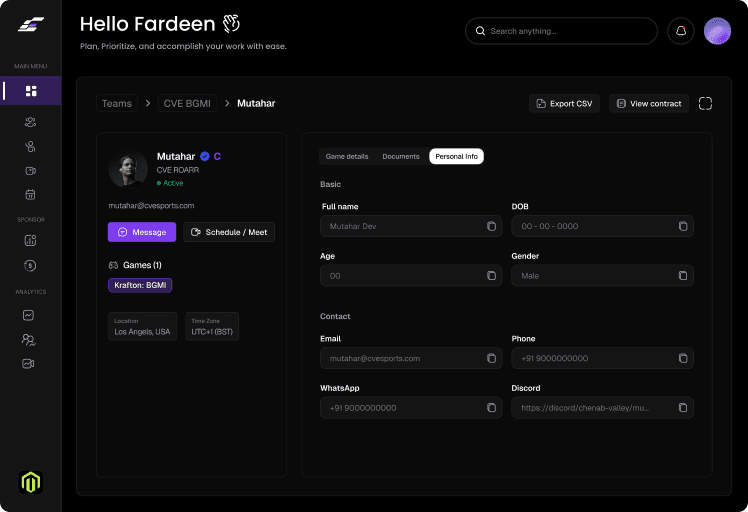Copy the DOB field value
The width and height of the screenshot is (748, 512).
tap(683, 226)
